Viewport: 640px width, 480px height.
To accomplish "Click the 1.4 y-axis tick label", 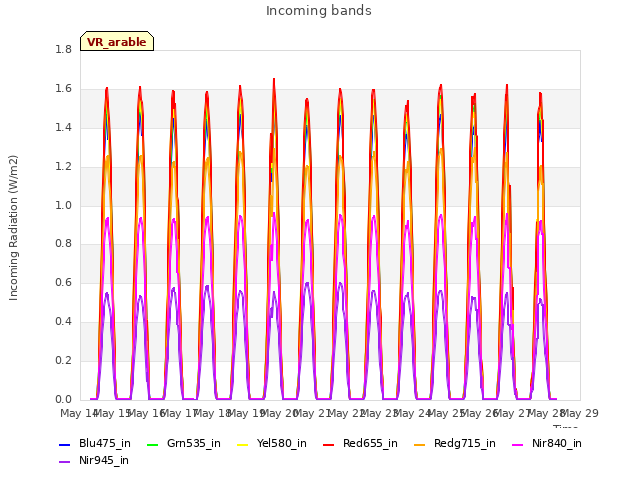I will [63, 127].
